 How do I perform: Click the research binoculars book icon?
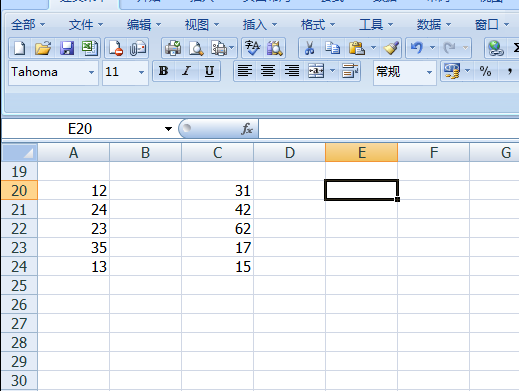275,48
